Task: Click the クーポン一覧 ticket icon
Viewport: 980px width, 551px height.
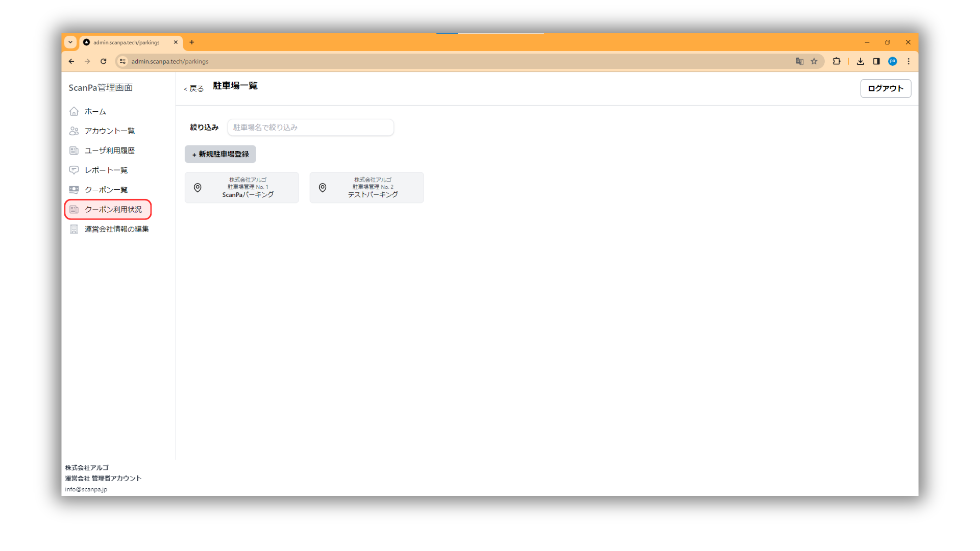Action: coord(74,190)
